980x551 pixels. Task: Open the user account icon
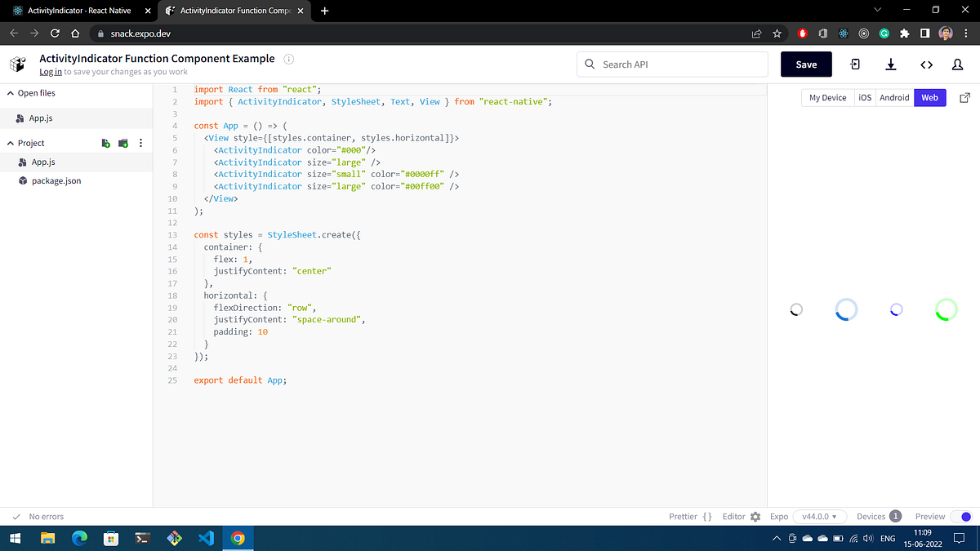956,64
